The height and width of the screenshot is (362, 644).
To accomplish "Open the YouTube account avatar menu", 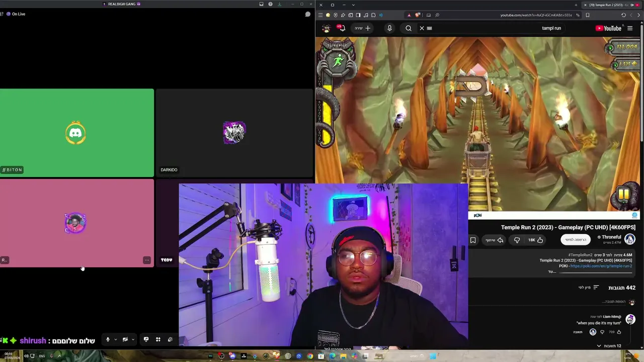I will click(x=327, y=28).
